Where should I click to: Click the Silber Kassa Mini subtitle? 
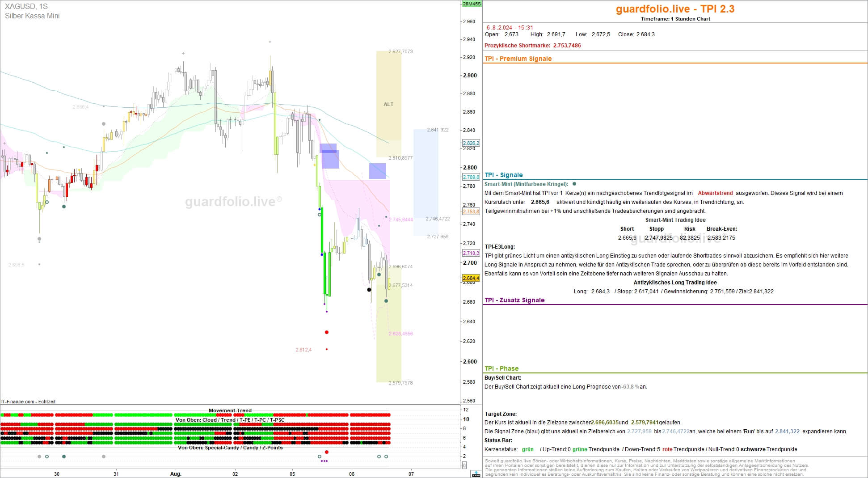[32, 16]
